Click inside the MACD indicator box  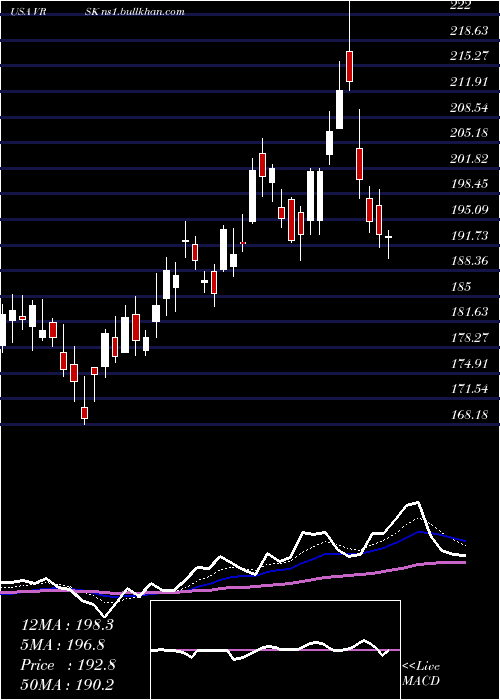click(x=275, y=650)
